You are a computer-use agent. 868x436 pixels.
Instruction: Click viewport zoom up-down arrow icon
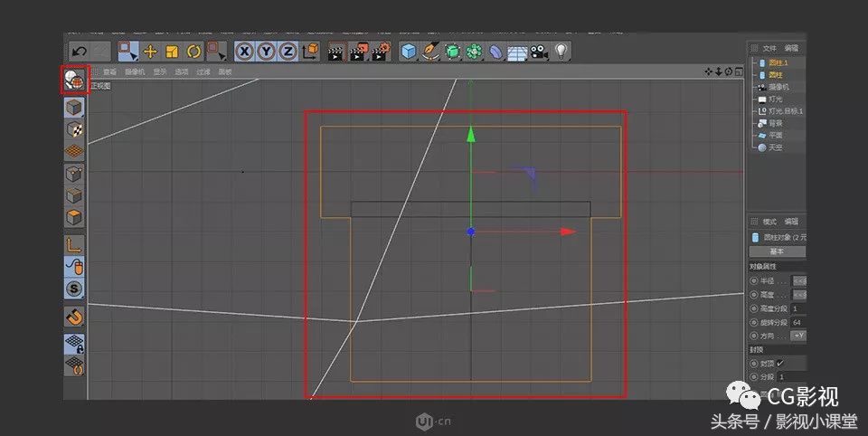719,71
